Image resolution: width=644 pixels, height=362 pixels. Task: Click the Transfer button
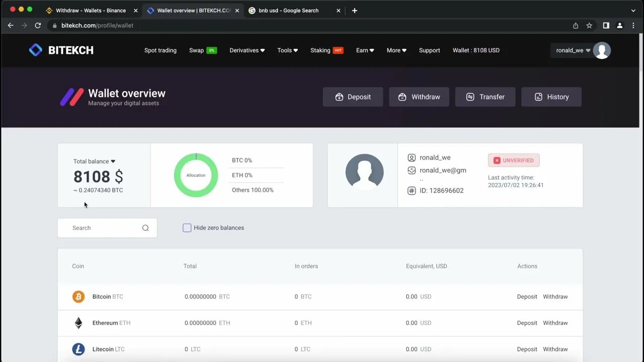485,97
